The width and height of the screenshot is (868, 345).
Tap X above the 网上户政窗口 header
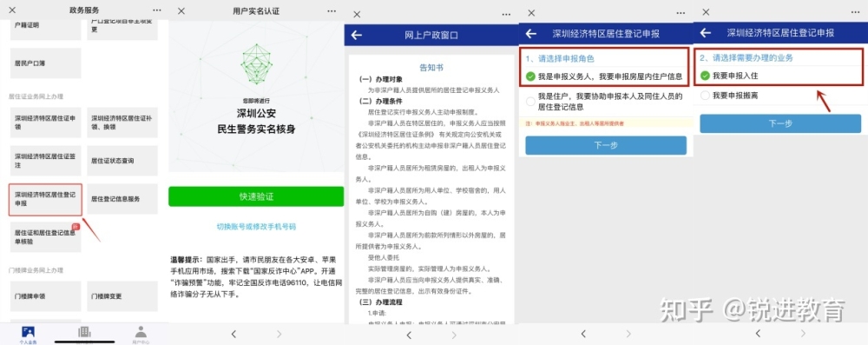point(357,15)
